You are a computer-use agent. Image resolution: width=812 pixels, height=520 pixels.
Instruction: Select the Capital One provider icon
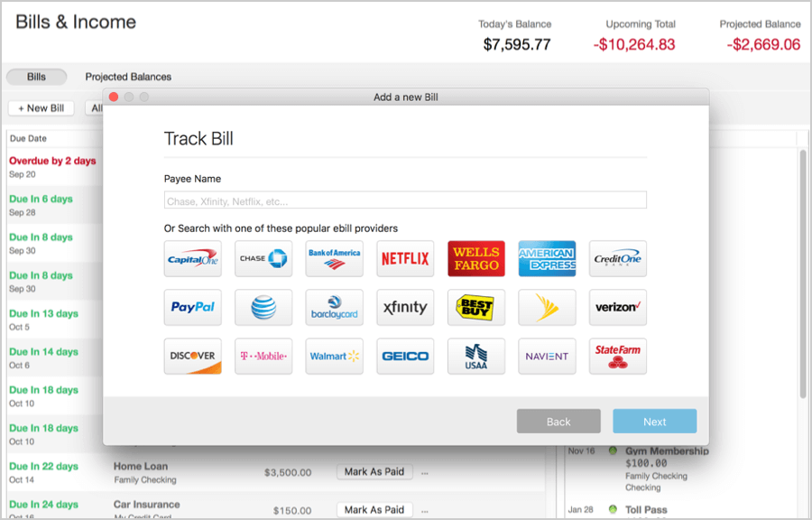(x=193, y=258)
